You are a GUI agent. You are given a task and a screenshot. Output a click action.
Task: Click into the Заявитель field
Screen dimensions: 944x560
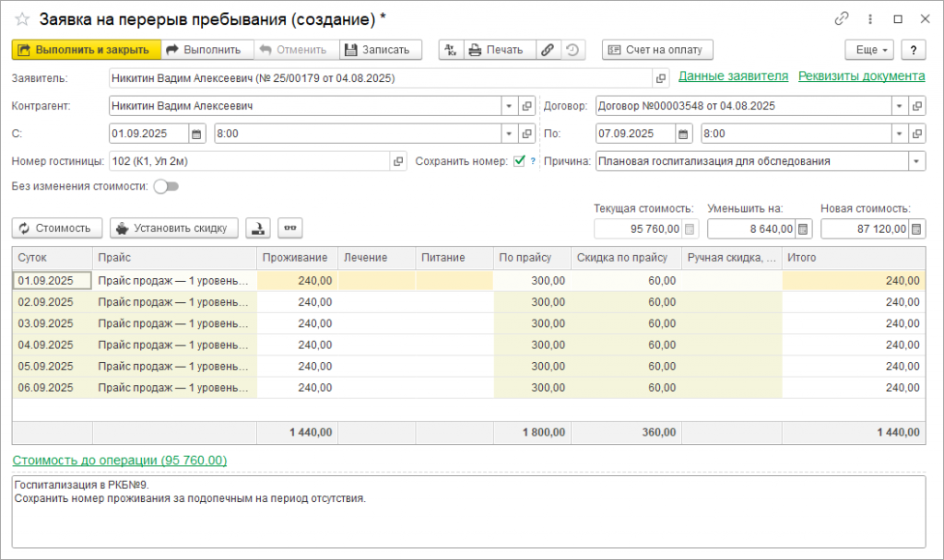point(381,78)
